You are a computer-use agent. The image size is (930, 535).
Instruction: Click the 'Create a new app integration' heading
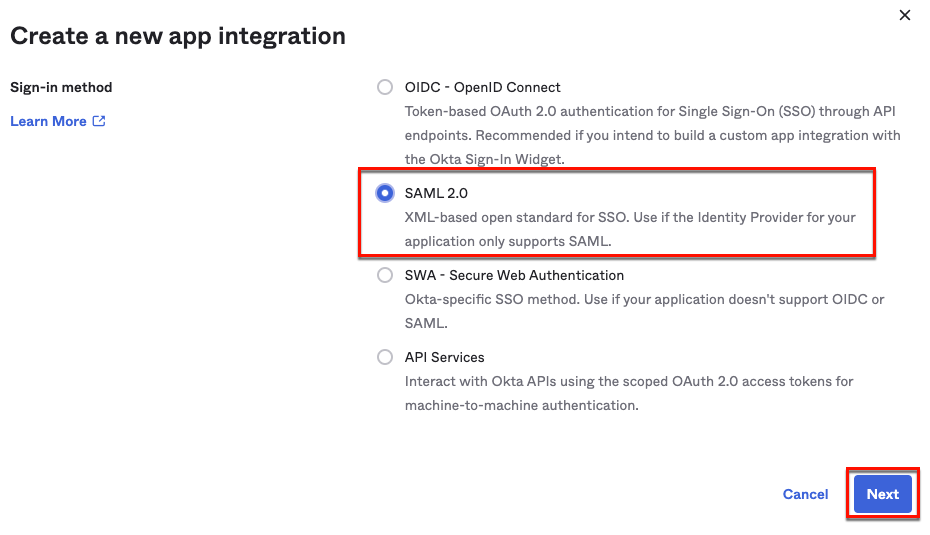tap(178, 36)
